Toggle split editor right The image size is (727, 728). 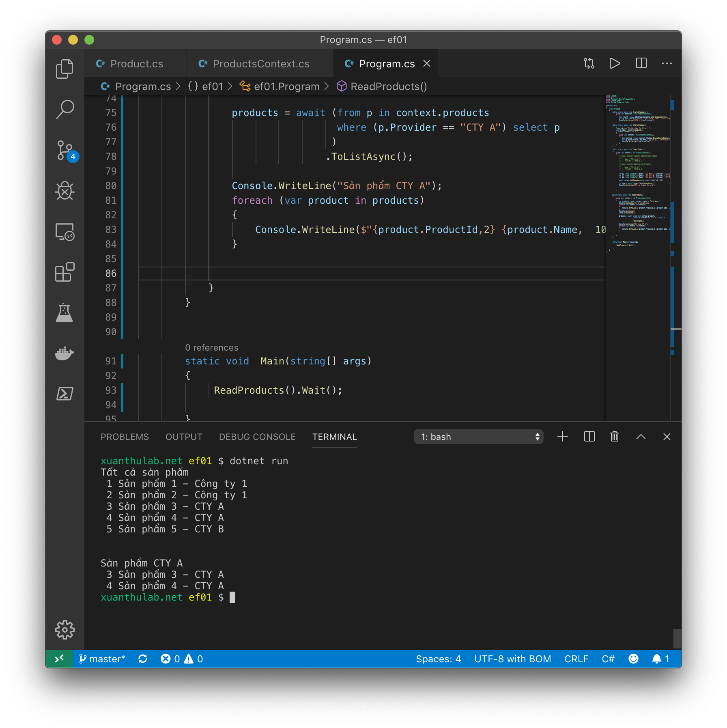(x=641, y=63)
